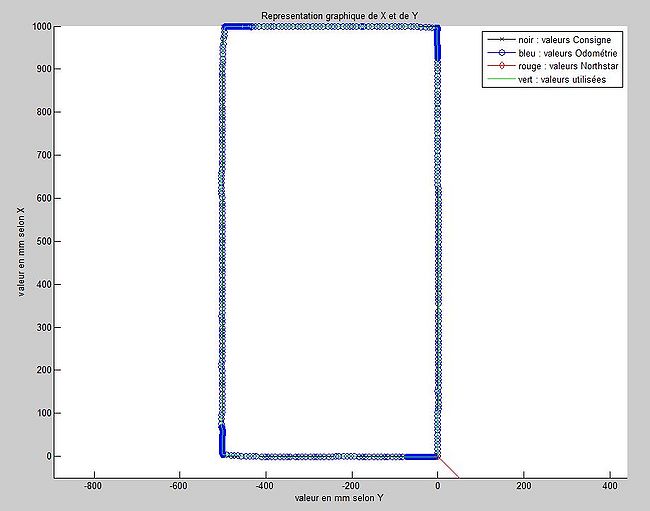650x511 pixels.
Task: Click the -800 tick label on horizontal axis
Action: 93,484
